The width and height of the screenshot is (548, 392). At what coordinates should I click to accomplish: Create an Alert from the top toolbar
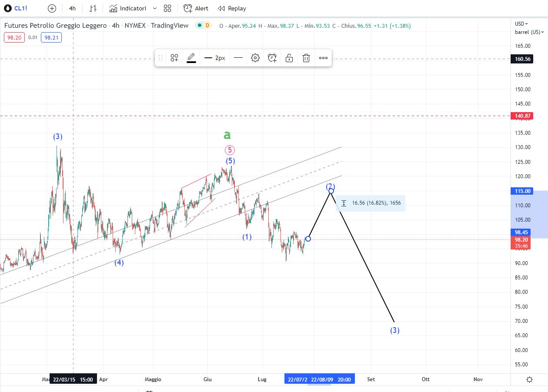(196, 8)
